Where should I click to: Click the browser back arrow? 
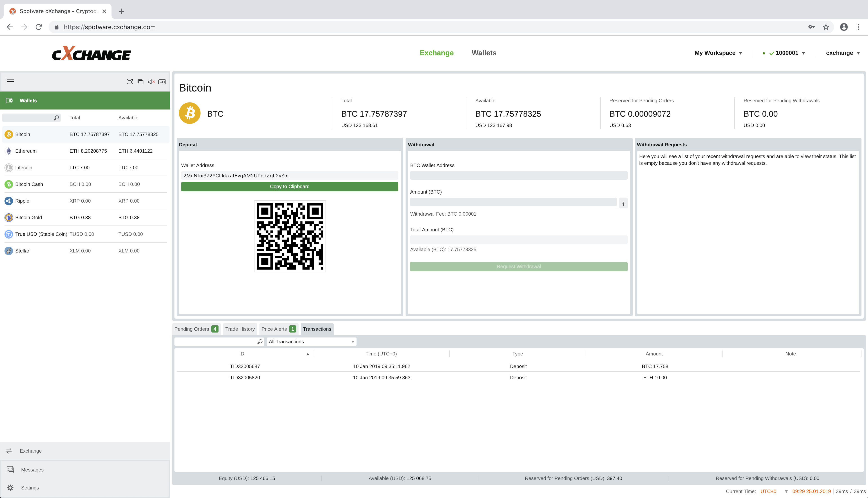pyautogui.click(x=10, y=27)
